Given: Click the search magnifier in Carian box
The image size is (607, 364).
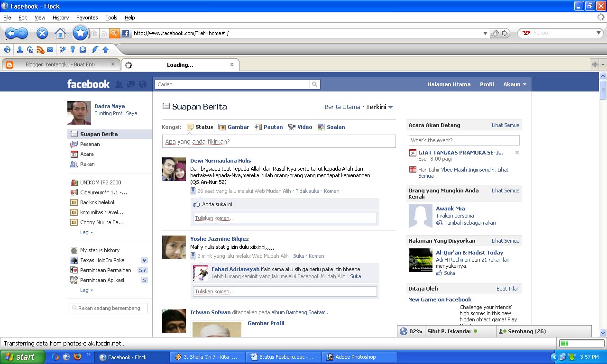Looking at the screenshot, I should tap(314, 84).
